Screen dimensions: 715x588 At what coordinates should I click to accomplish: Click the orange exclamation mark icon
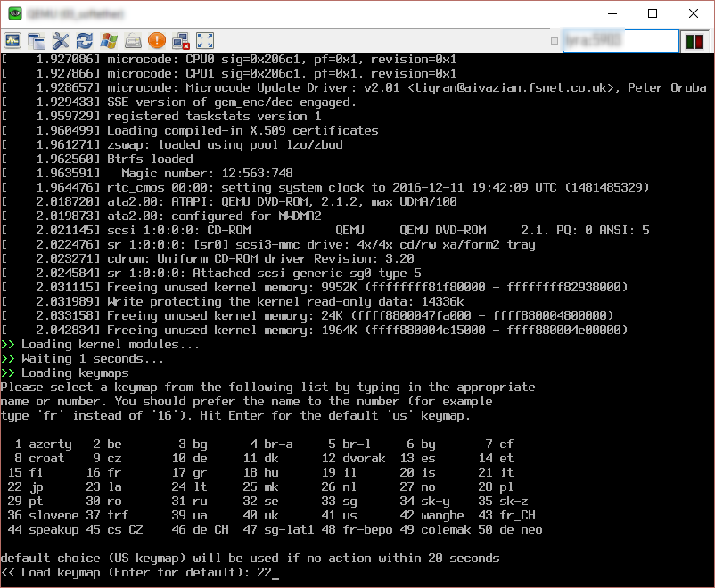pos(157,40)
